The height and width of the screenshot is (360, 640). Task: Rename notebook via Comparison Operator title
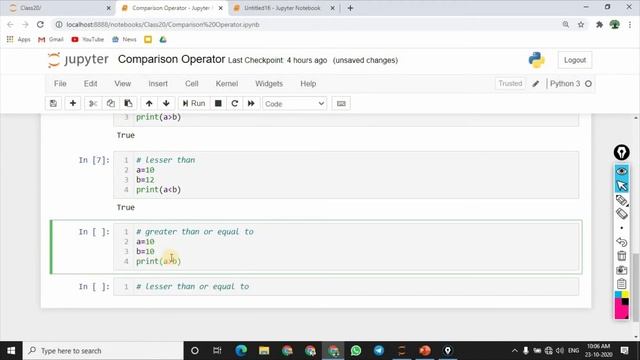171,60
